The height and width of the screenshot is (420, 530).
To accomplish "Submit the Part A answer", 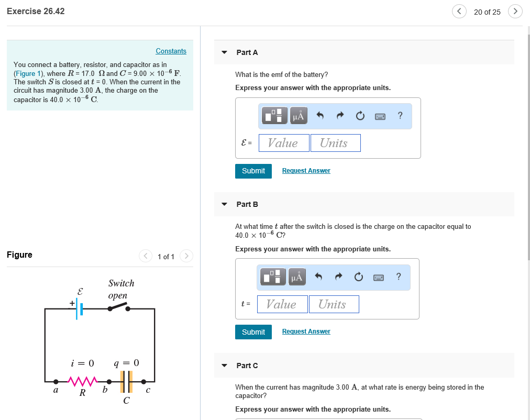I will [253, 171].
